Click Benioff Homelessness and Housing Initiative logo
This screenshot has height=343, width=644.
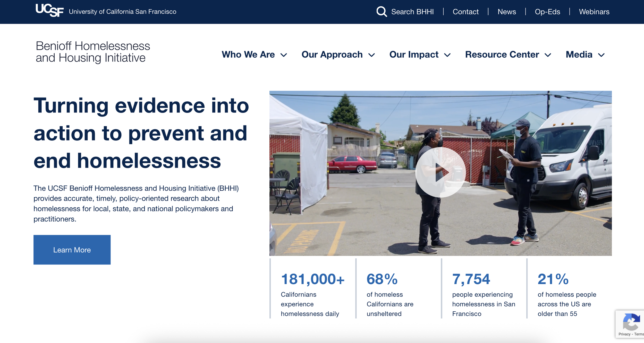coord(93,52)
